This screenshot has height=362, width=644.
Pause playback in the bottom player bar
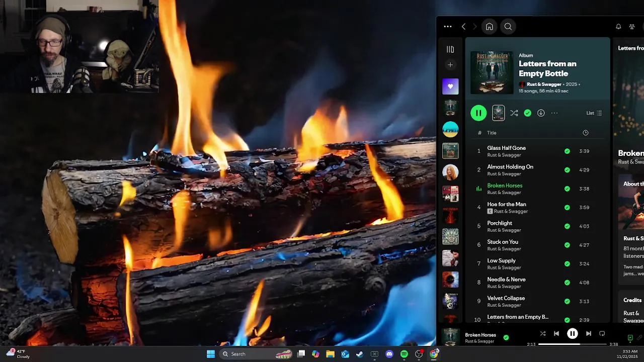click(573, 333)
